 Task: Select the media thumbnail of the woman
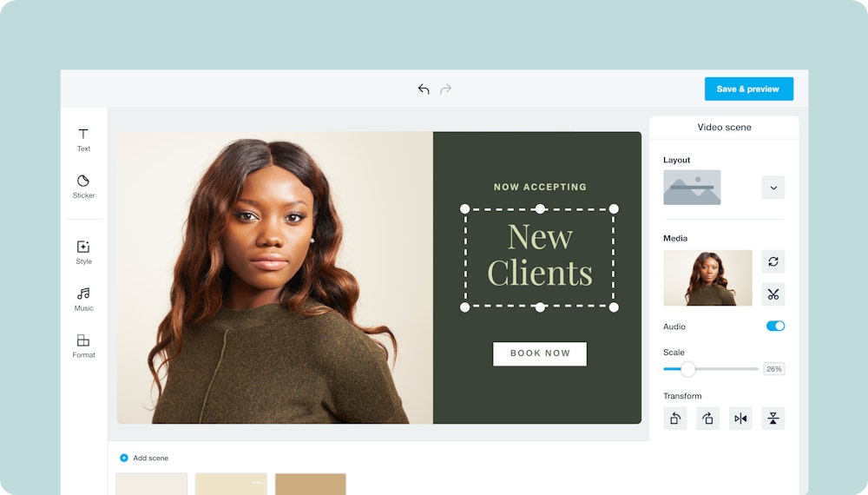point(707,278)
